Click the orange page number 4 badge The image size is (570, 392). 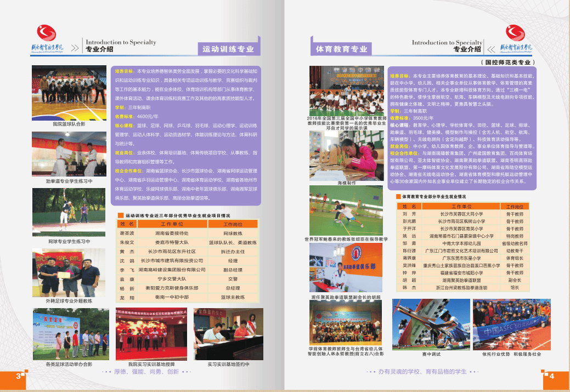click(552, 376)
